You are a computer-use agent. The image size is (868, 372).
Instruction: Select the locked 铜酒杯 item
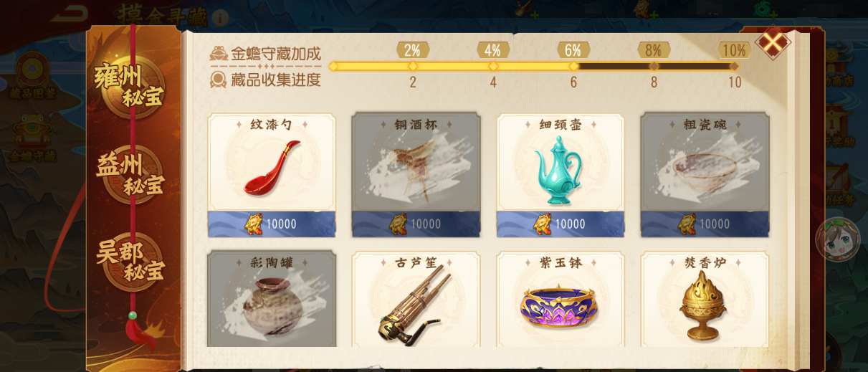pos(416,174)
